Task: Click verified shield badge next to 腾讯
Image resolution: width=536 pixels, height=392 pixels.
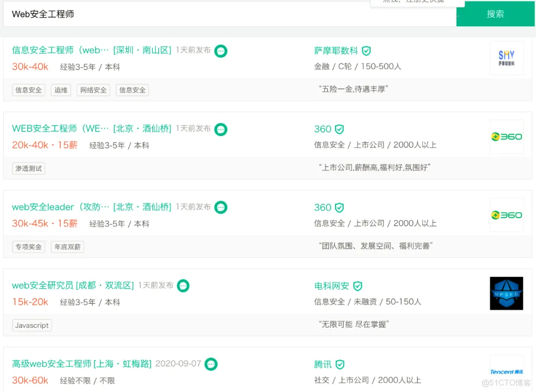Action: pos(340,364)
